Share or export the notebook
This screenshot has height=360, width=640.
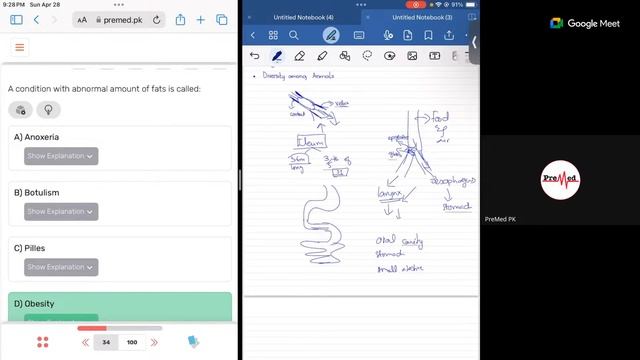click(x=449, y=35)
